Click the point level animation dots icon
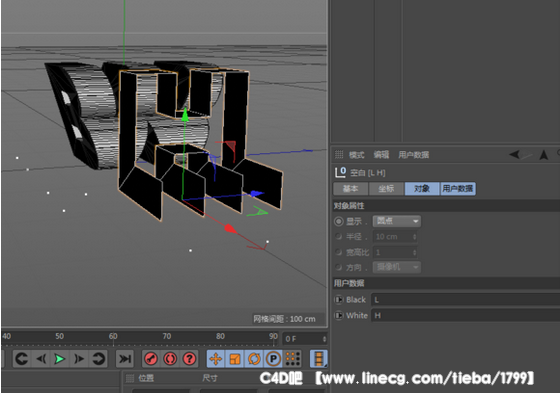This screenshot has height=395, width=560. (293, 359)
